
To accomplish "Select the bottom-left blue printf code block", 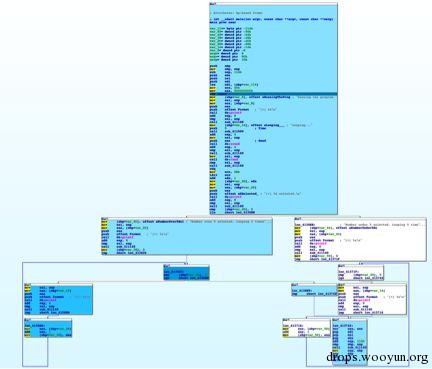I will pyautogui.click(x=58, y=299).
